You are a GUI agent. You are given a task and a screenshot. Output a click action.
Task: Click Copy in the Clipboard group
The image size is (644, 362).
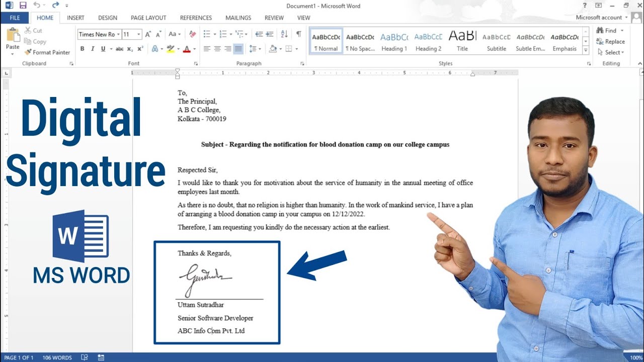pyautogui.click(x=35, y=42)
